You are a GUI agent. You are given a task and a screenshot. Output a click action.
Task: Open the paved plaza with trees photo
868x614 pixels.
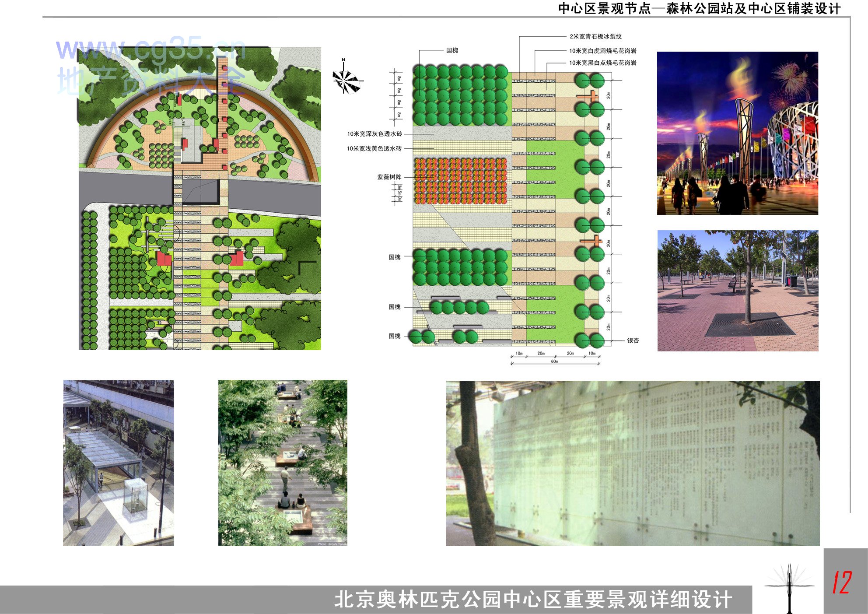pyautogui.click(x=738, y=291)
